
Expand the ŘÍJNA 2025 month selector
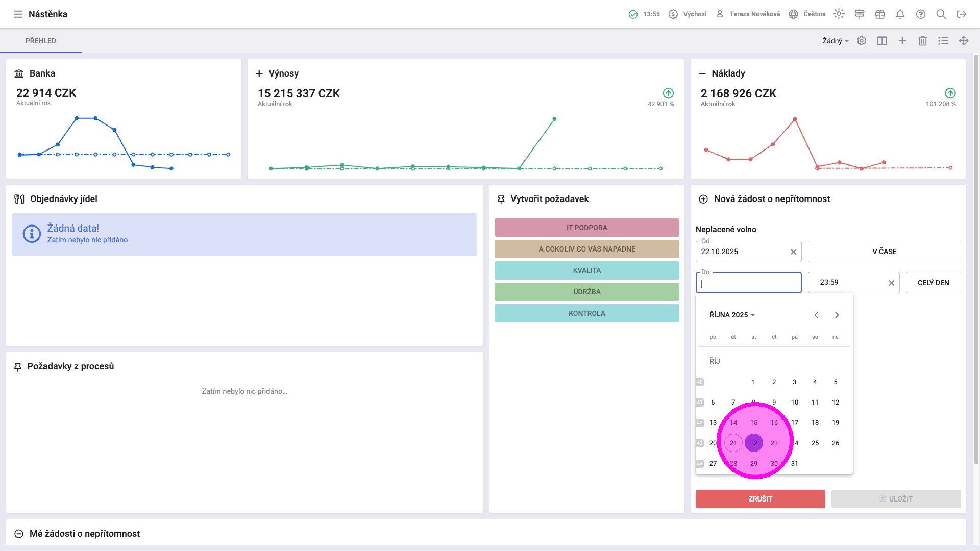(732, 315)
